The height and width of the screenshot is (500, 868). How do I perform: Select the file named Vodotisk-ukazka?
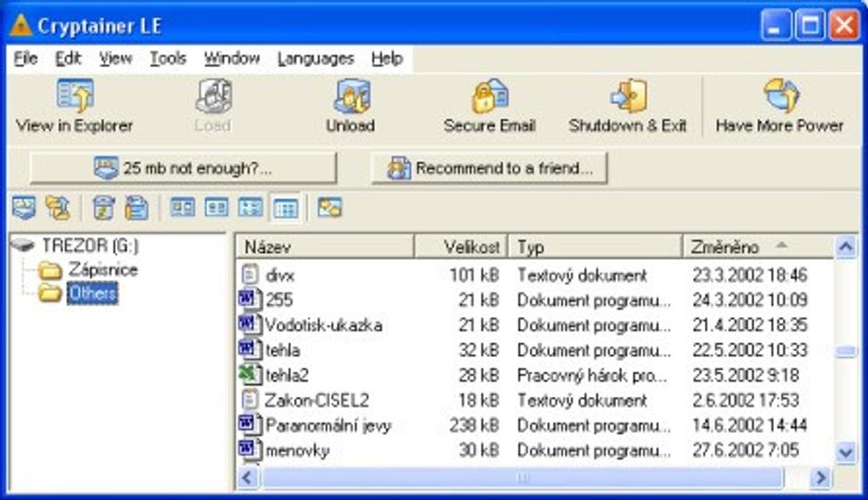[x=324, y=324]
